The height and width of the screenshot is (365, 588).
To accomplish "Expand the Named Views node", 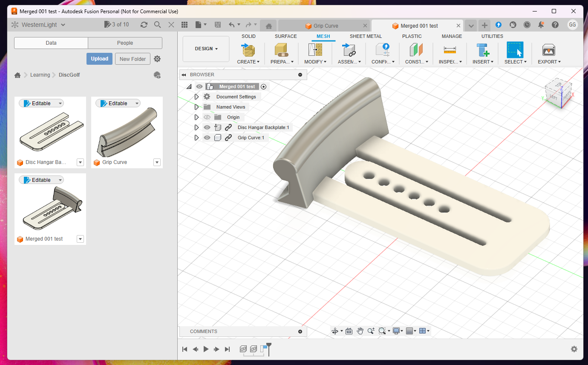I will (x=196, y=107).
